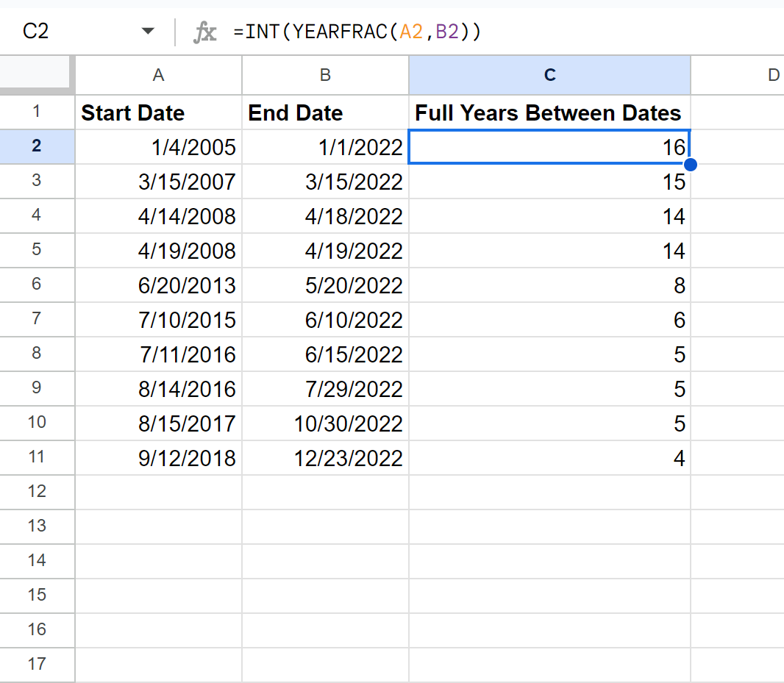784x683 pixels.
Task: Select row 11 header
Action: point(37,457)
